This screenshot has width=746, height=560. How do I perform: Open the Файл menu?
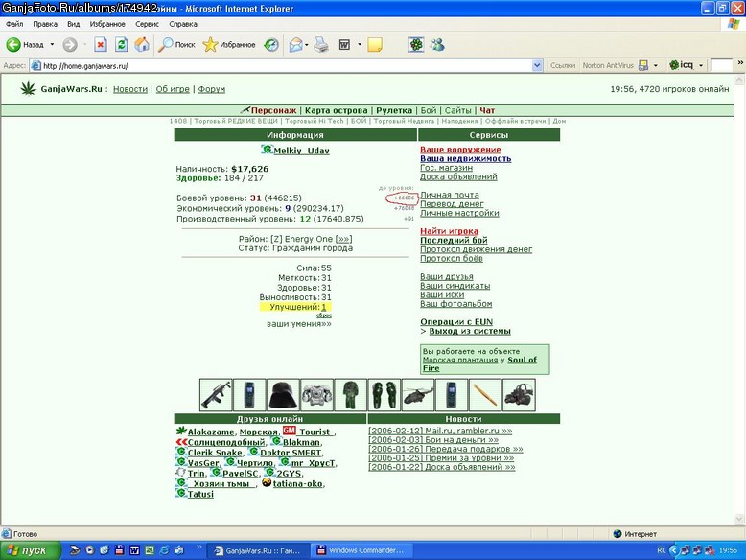click(14, 24)
